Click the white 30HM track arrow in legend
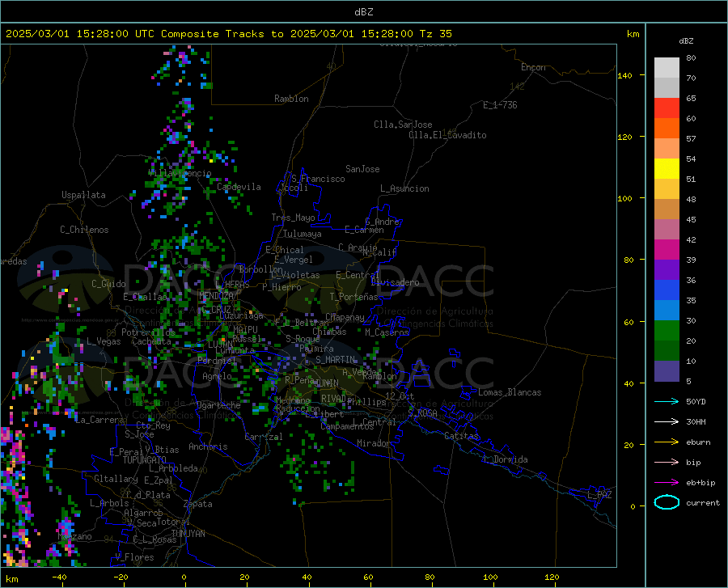 [667, 422]
